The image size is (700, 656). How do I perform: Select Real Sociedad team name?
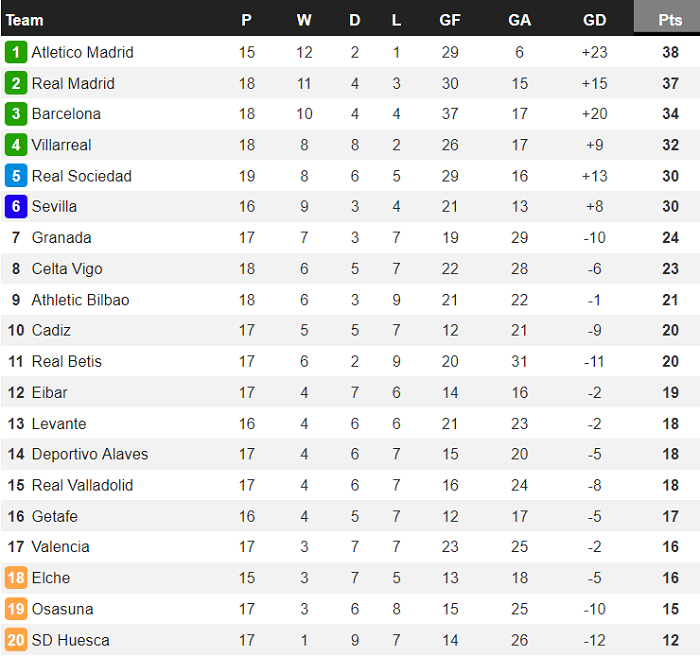[x=81, y=176]
